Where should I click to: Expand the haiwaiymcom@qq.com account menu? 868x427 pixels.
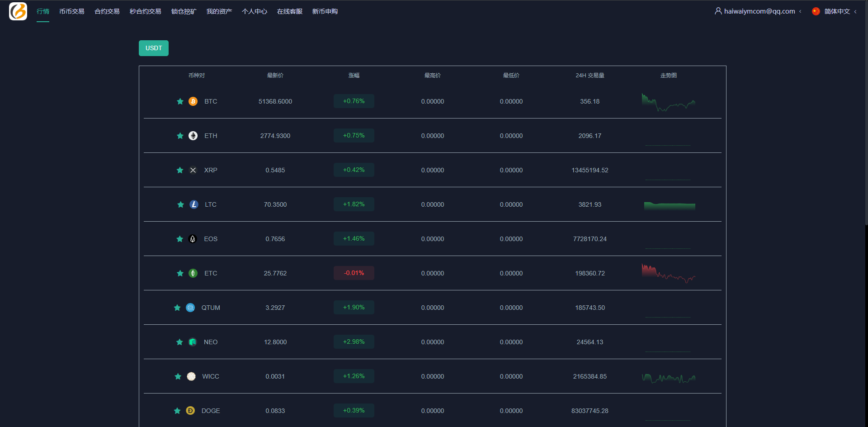pos(759,11)
